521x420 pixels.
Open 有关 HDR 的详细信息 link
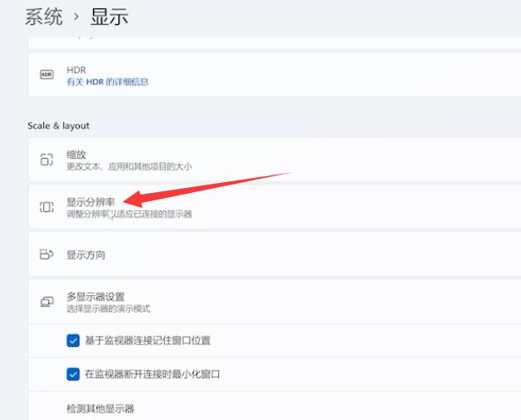pyautogui.click(x=107, y=82)
